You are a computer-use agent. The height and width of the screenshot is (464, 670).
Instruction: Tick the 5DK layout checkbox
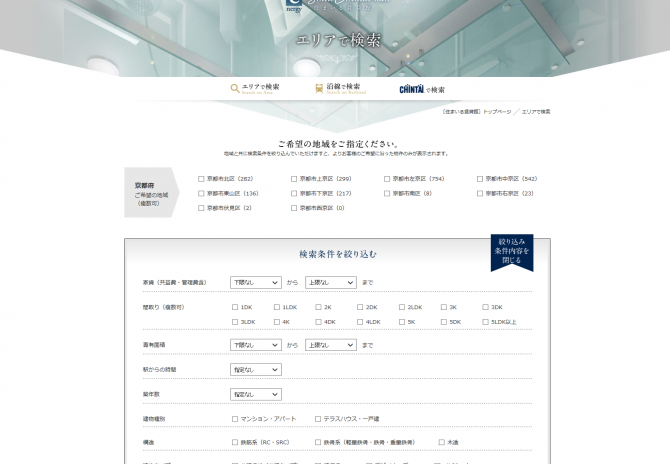(x=444, y=322)
